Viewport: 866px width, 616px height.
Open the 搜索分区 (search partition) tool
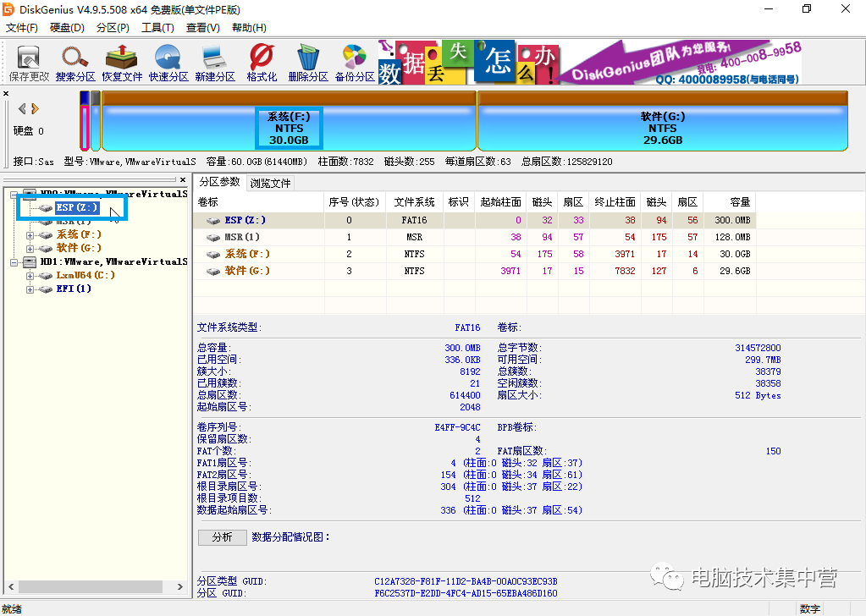tap(74, 61)
